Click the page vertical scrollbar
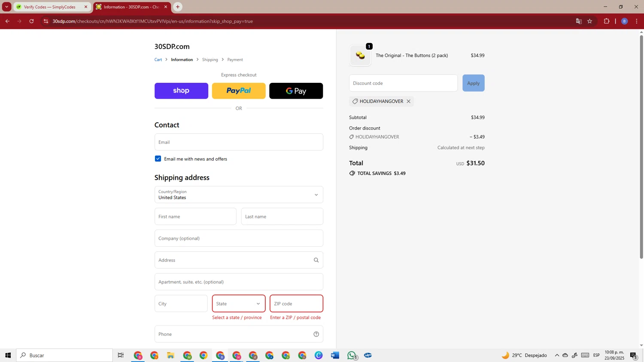Screen dimensions: 644x362 pos(641,146)
